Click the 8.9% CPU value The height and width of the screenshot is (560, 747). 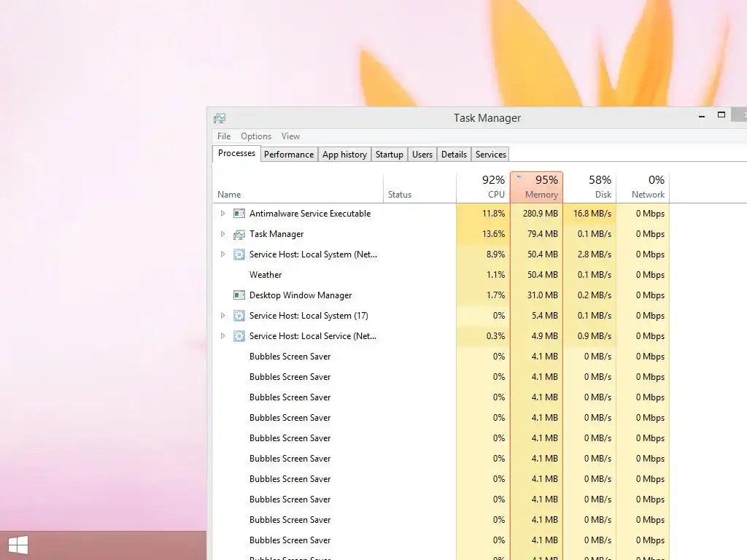pos(495,254)
